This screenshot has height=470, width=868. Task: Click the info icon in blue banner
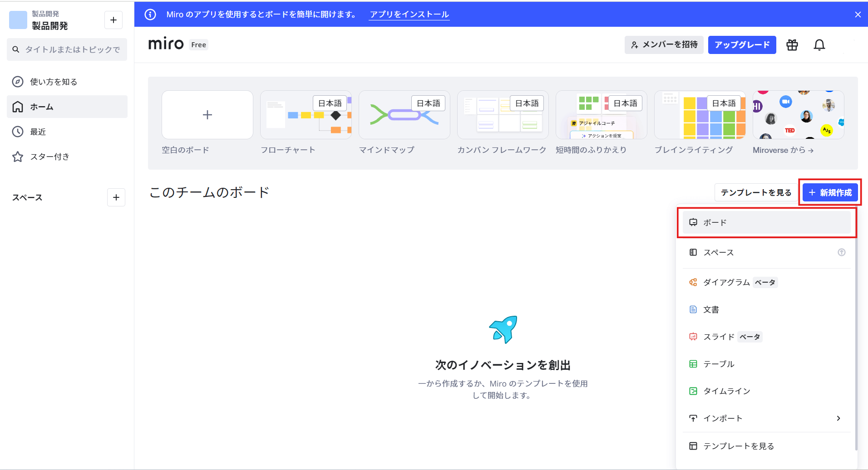(150, 15)
